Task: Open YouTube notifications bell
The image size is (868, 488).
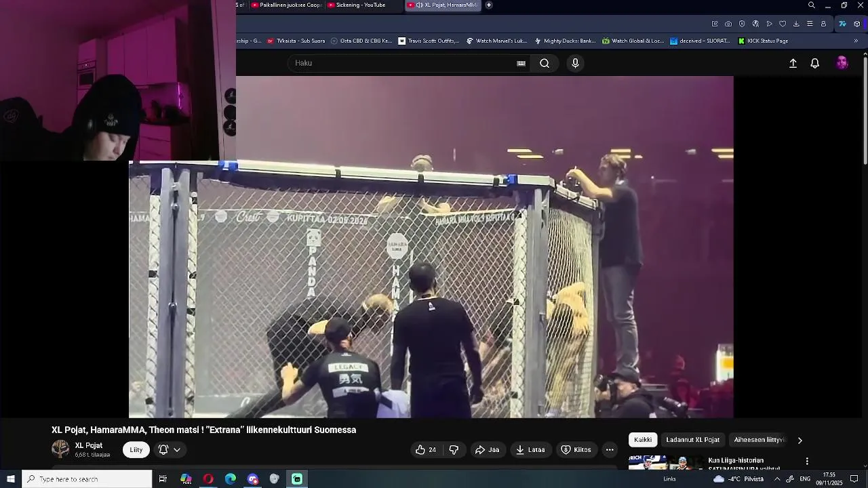Action: pyautogui.click(x=815, y=63)
